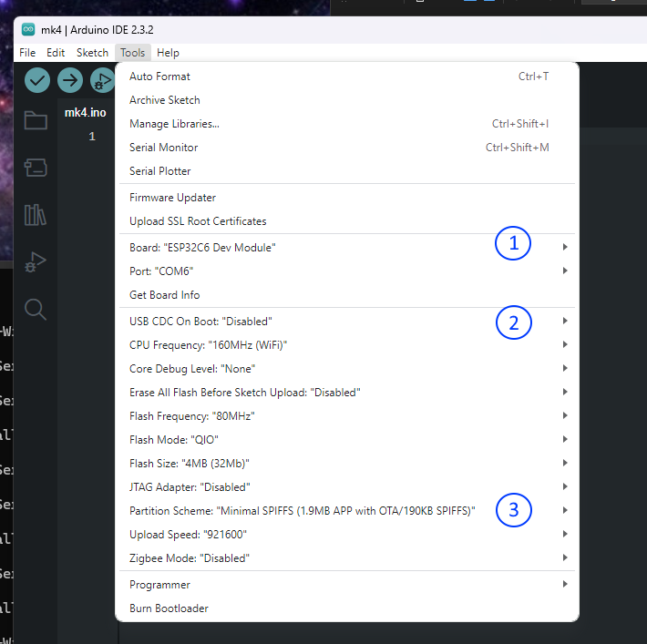The image size is (647, 644).
Task: Expand the Board "ESP32C6 Dev Module" submenu
Action: click(346, 248)
